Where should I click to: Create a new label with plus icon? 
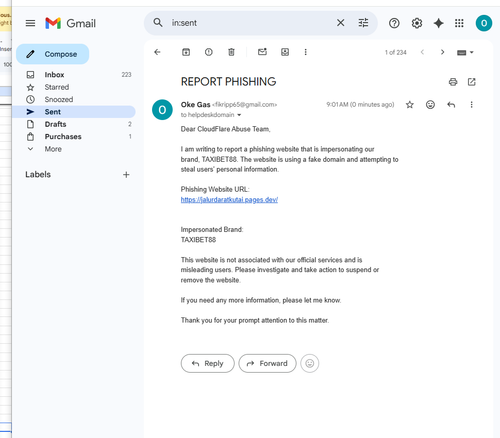click(x=126, y=175)
